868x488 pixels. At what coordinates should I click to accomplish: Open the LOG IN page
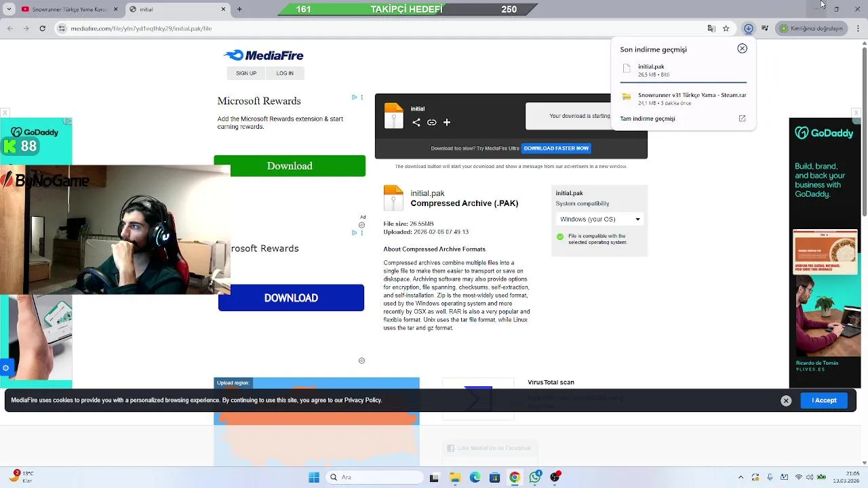tap(285, 73)
